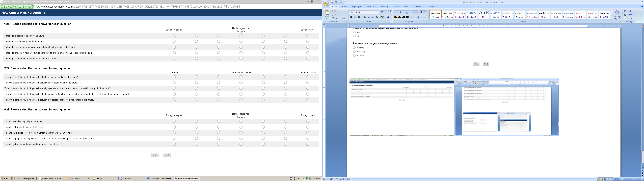Click the Format Painter brush
The image size is (644, 181).
(x=339, y=18)
